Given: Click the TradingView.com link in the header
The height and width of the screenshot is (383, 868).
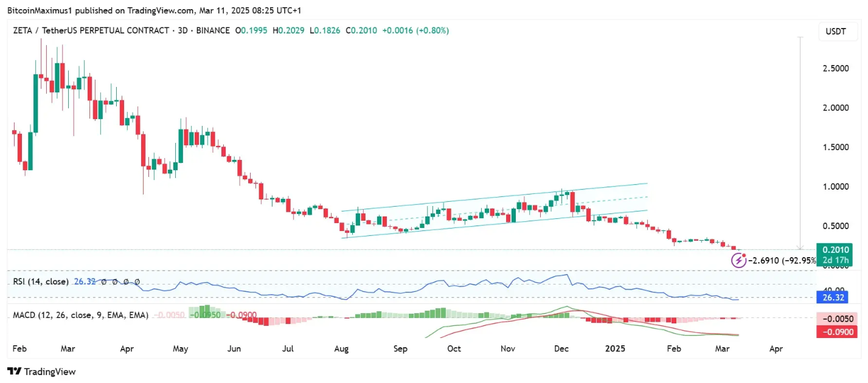Looking at the screenshot, I should (159, 10).
